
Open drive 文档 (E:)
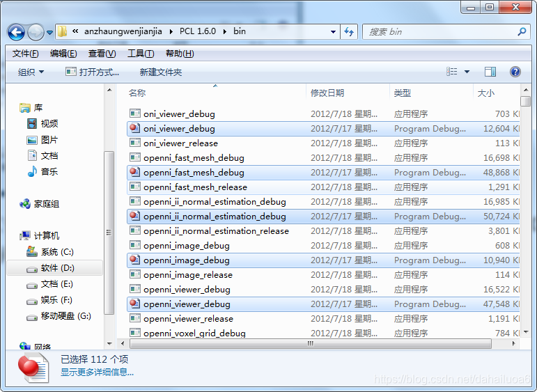(50, 284)
